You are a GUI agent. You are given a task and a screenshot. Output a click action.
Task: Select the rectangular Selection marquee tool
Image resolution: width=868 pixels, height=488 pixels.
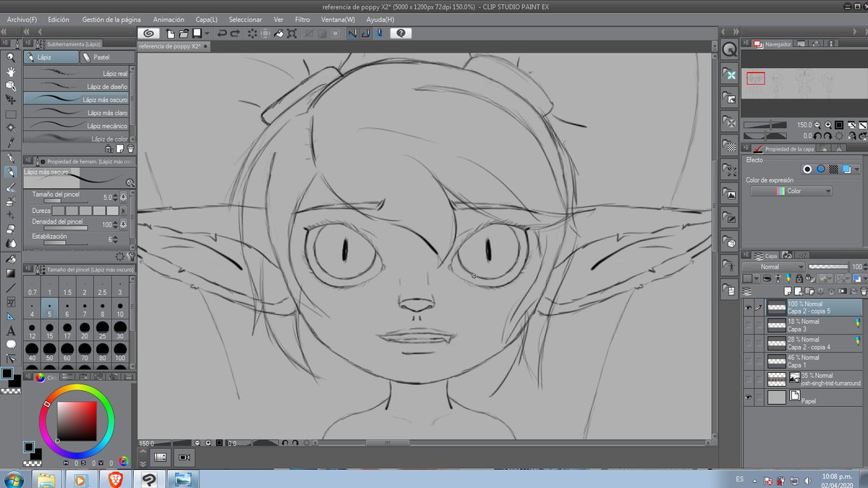[x=11, y=114]
